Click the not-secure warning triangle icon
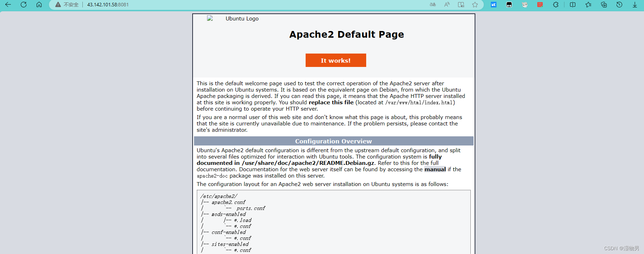Screen dimensions: 644x254 tap(58, 5)
